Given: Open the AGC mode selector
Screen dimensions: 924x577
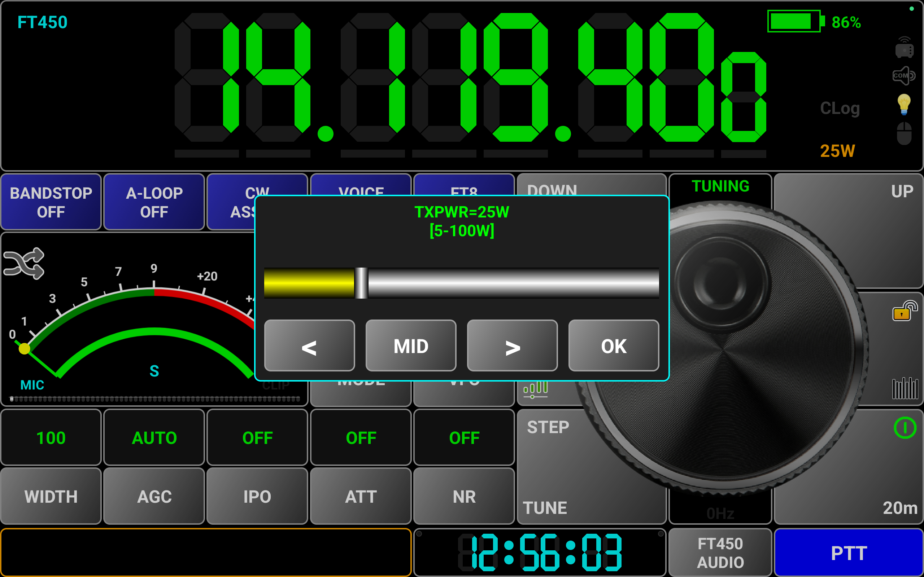Looking at the screenshot, I should [x=154, y=496].
